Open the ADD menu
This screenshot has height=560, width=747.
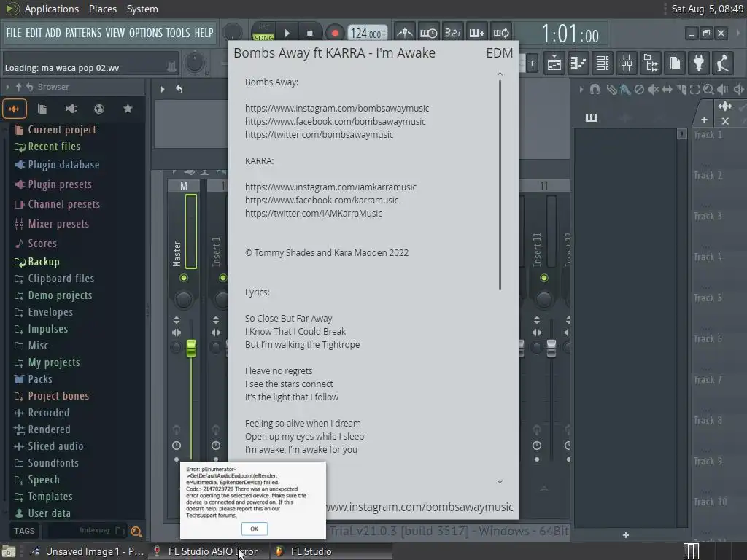53,33
